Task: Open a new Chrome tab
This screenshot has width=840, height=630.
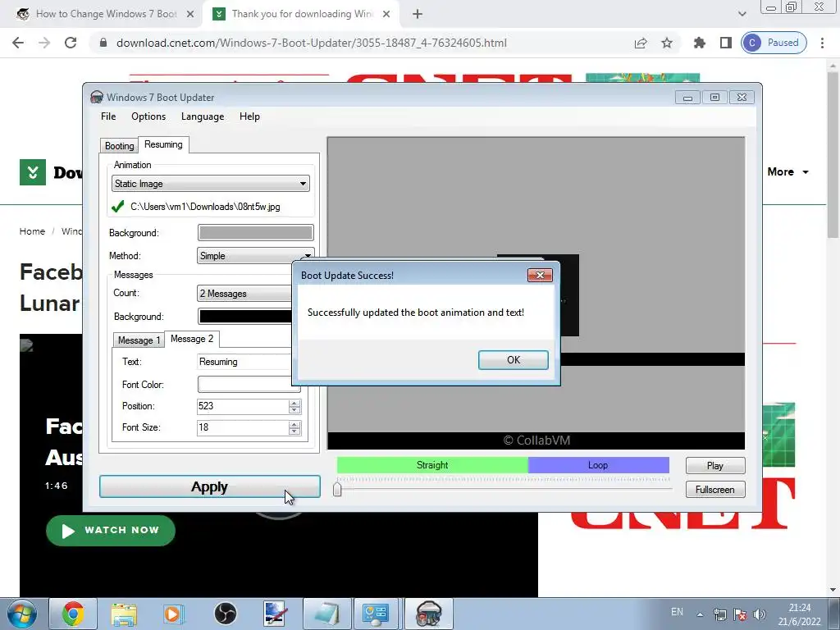Action: tap(418, 15)
